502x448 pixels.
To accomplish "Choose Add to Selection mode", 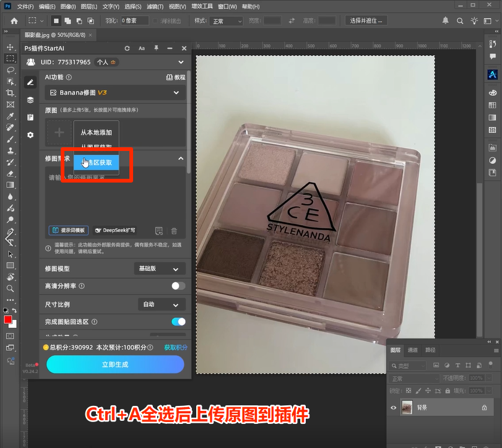I will click(x=67, y=21).
